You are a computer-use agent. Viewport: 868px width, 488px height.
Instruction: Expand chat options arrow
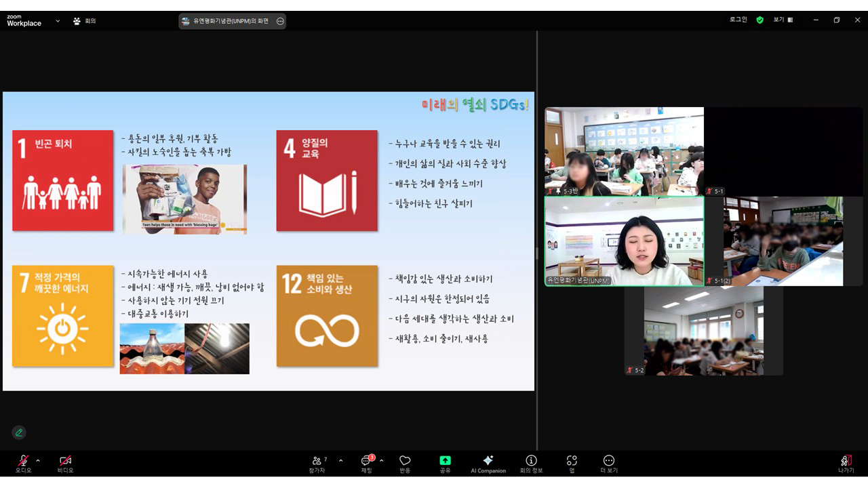[x=381, y=461]
